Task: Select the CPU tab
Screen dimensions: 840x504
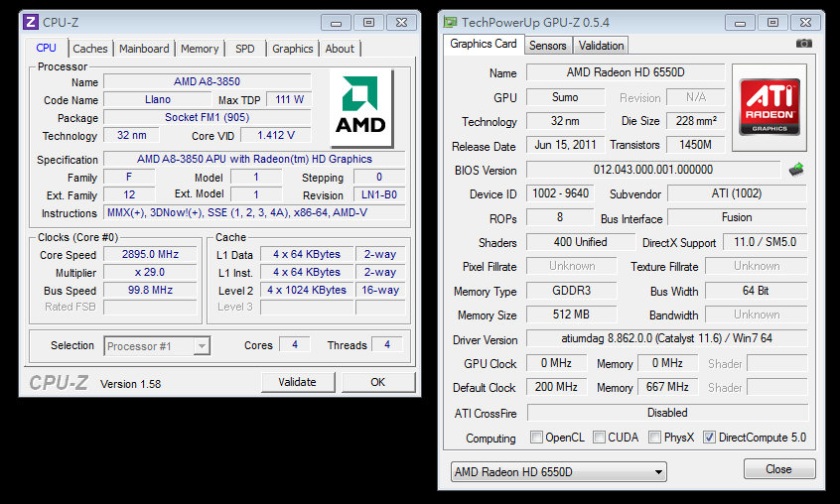Action: click(46, 48)
